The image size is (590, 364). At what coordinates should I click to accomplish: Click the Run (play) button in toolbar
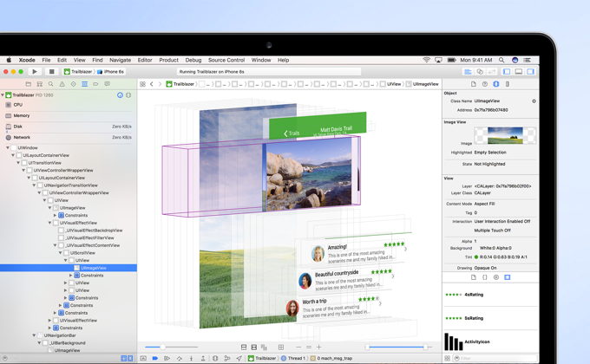(x=35, y=72)
